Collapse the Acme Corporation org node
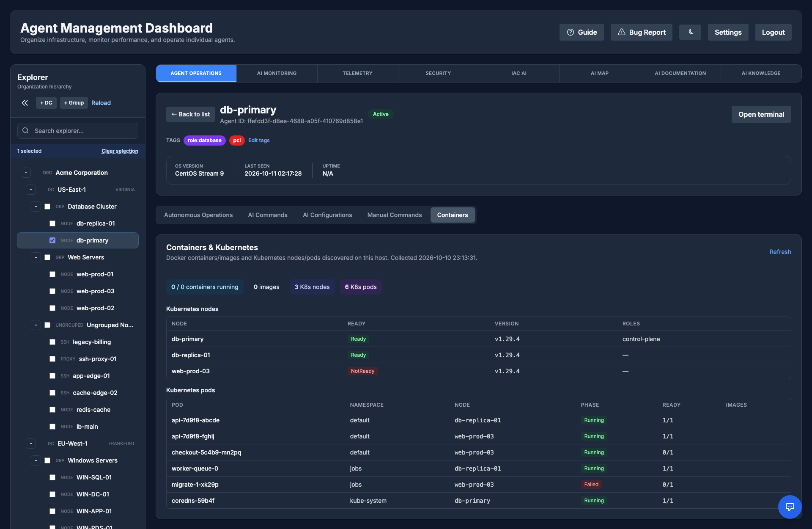 pos(26,173)
